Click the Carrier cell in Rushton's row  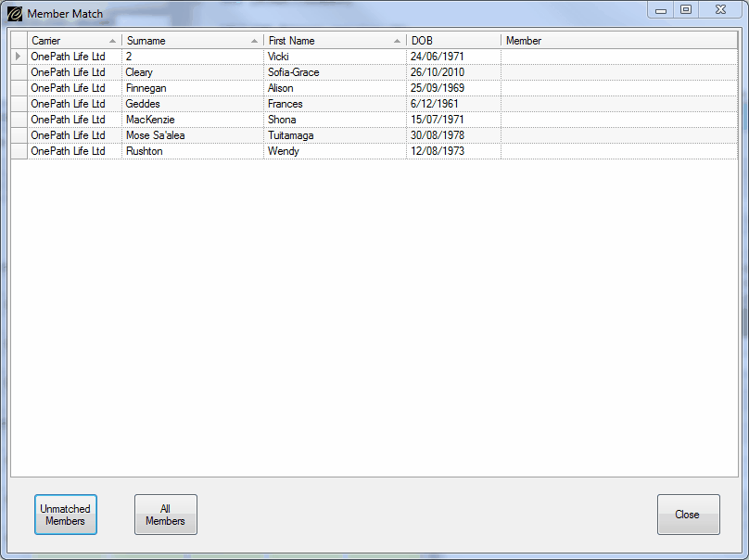74,151
